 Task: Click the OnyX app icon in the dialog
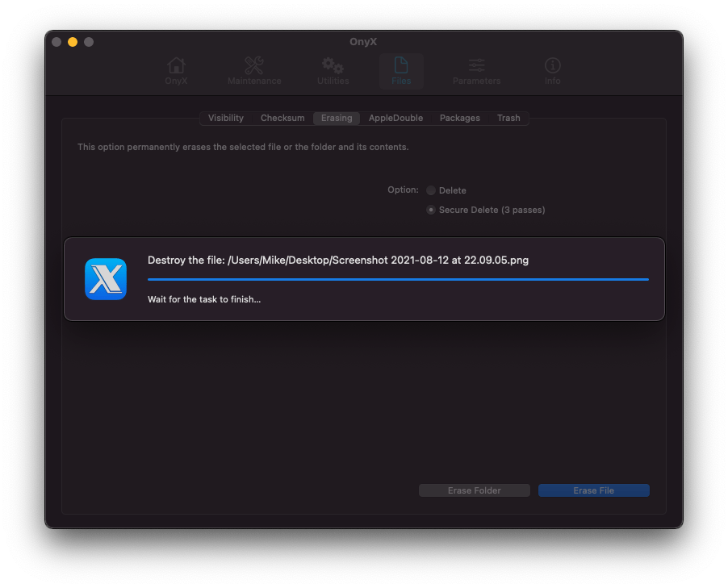point(107,279)
